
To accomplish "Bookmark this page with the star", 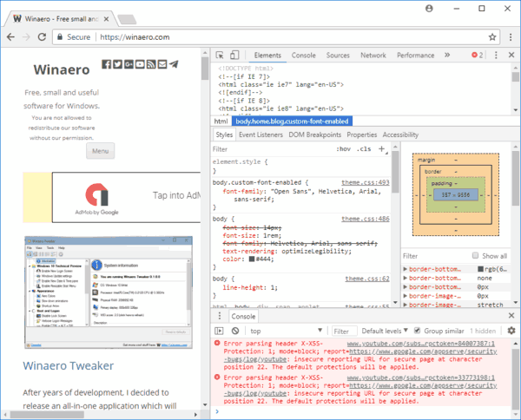I will 492,36.
